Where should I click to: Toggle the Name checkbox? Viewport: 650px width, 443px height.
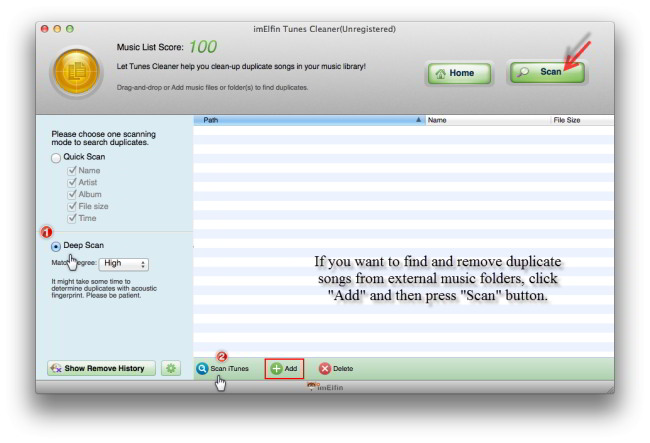72,170
